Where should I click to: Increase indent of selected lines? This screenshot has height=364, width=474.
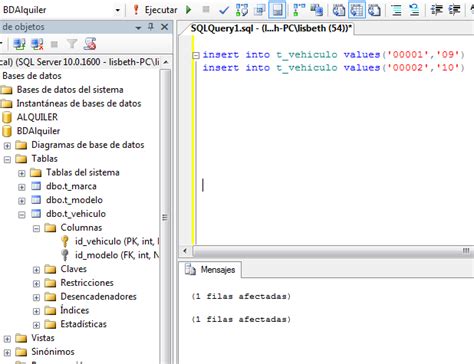click(x=454, y=10)
